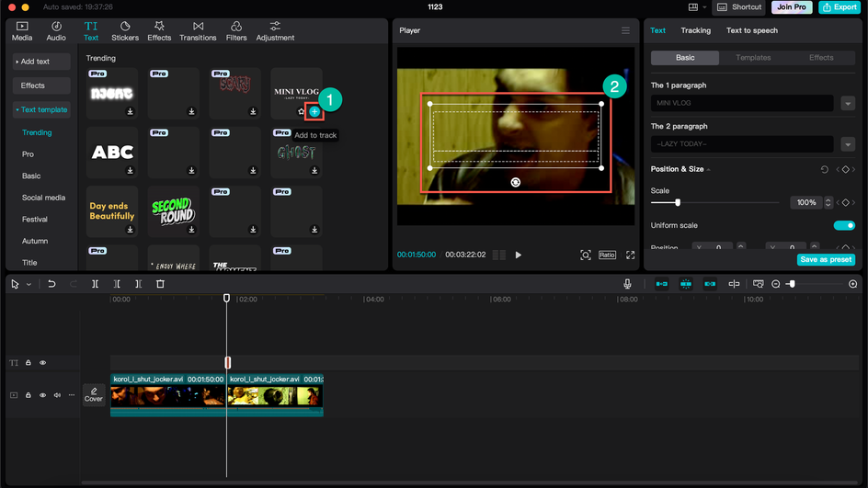Zoom in the timeline with plus icon
Viewport: 868px width, 488px height.
(853, 284)
